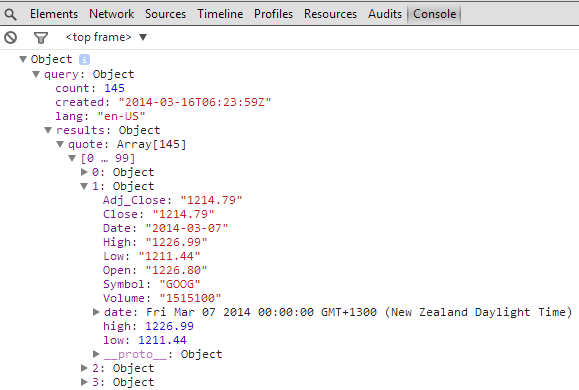Switch to the Network tab
This screenshot has height=390, width=579.
click(x=112, y=14)
